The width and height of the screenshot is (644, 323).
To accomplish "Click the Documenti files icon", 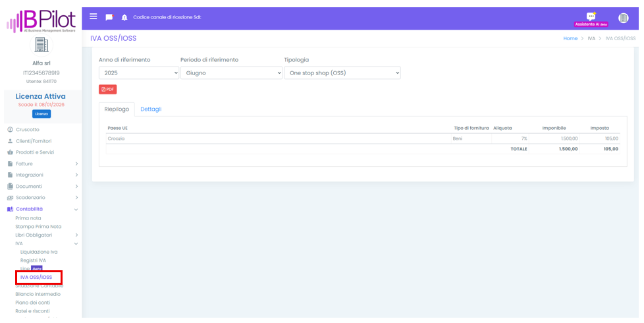I will pyautogui.click(x=11, y=186).
